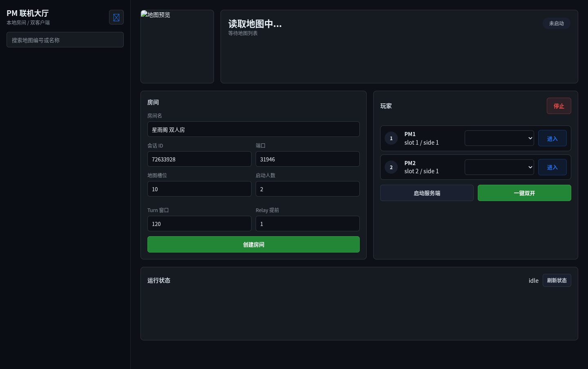Click the 房间名 input field

click(x=254, y=129)
